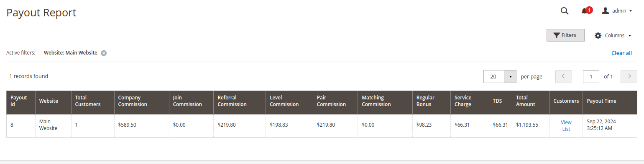Sort by Regular Bonus column header
Screen dimensions: 644x164
[x=432, y=102]
